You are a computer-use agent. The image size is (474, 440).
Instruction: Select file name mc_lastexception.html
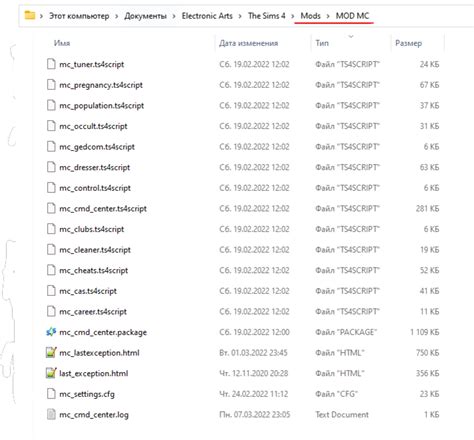pos(99,353)
